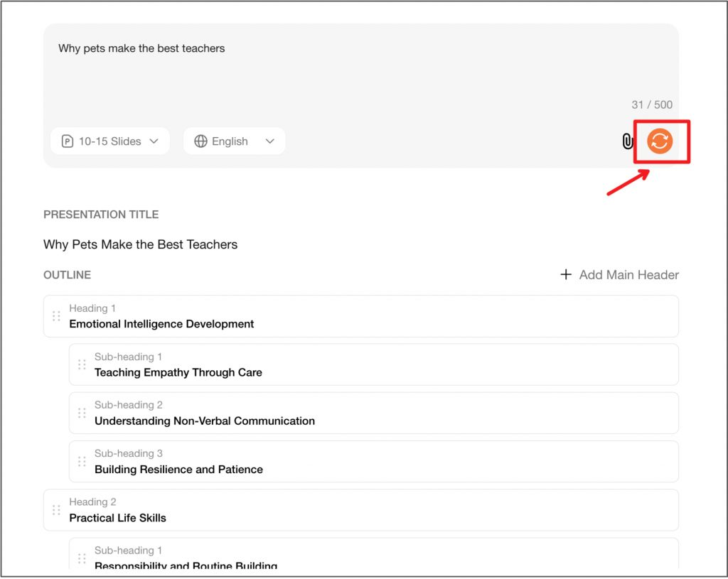The width and height of the screenshot is (728, 579).
Task: Click the prompt text 'Why pets make the best teachers'
Action: [x=141, y=48]
